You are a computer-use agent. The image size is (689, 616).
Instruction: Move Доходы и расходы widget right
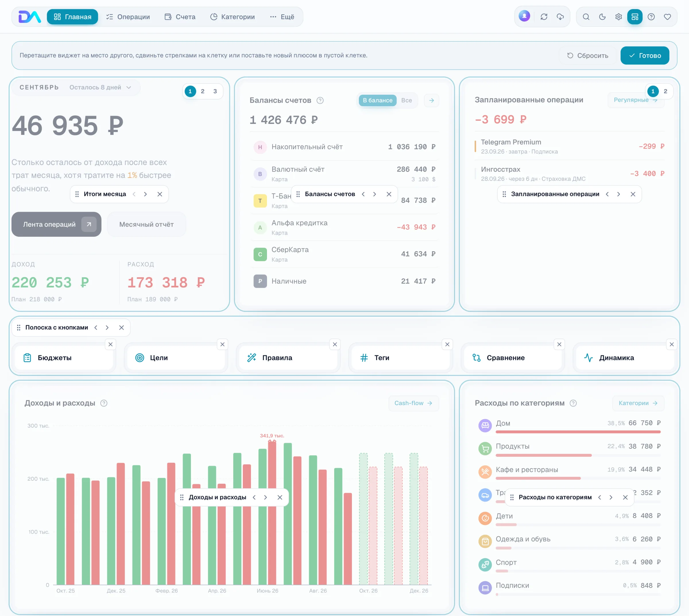click(266, 497)
